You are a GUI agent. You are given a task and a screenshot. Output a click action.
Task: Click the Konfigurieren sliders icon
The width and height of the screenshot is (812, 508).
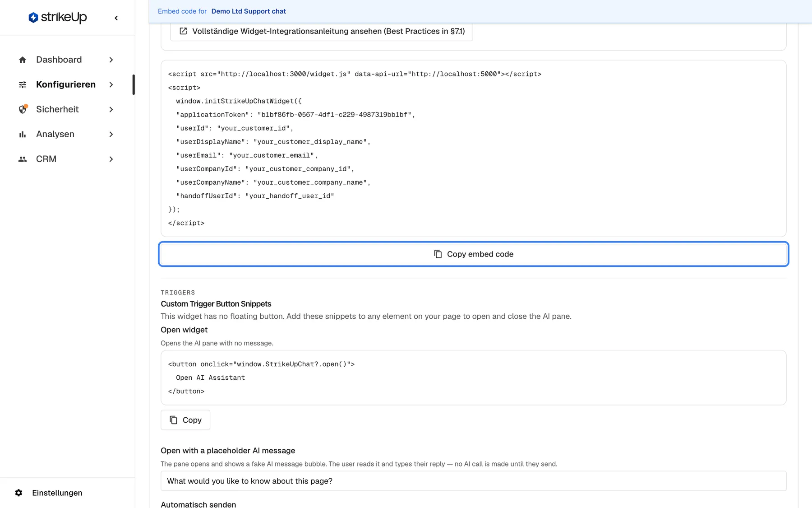23,84
